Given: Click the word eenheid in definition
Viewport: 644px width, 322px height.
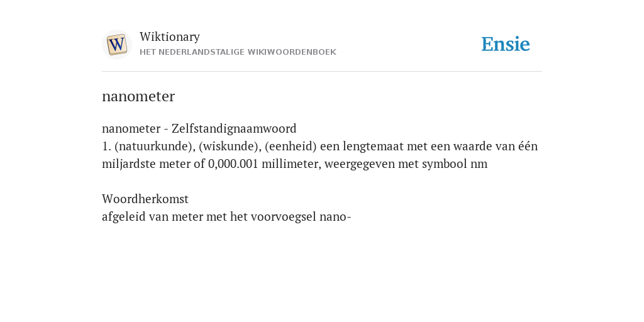Looking at the screenshot, I should (x=291, y=146).
